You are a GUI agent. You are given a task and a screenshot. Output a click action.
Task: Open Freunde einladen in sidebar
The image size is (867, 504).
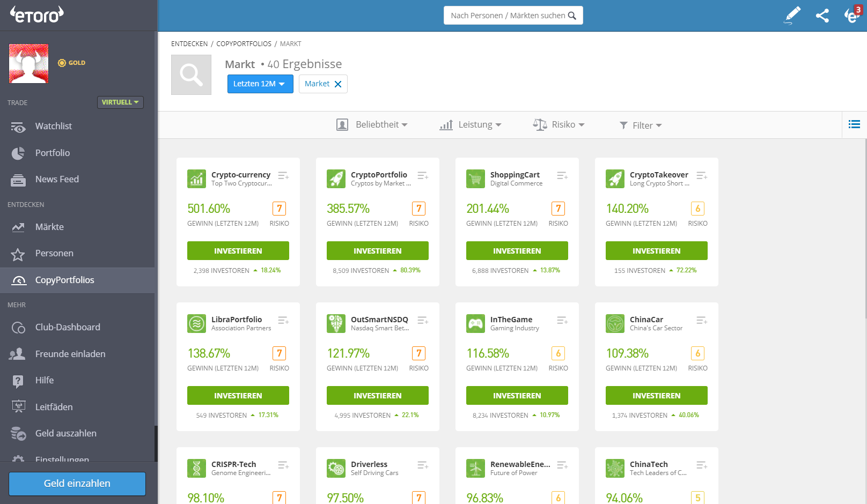[x=77, y=354]
